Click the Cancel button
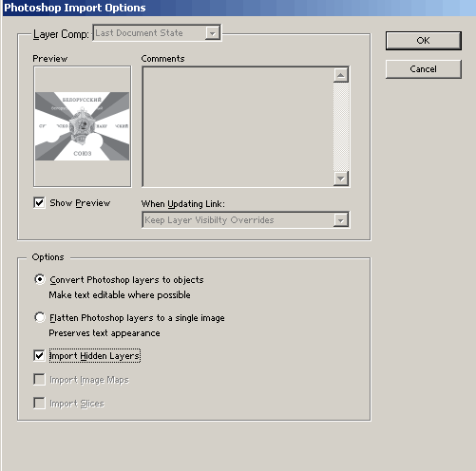 pos(424,69)
